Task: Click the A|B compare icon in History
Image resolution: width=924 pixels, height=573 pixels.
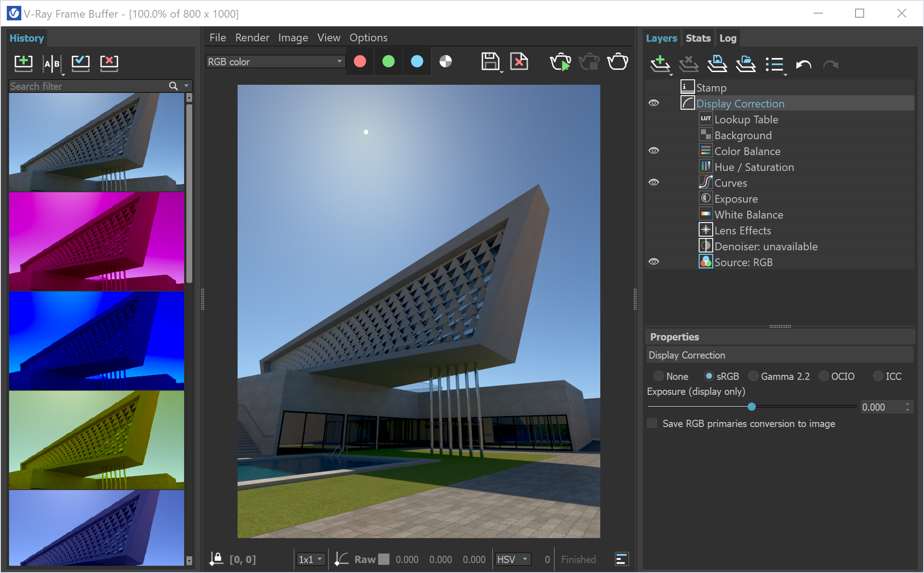Action: [52, 63]
